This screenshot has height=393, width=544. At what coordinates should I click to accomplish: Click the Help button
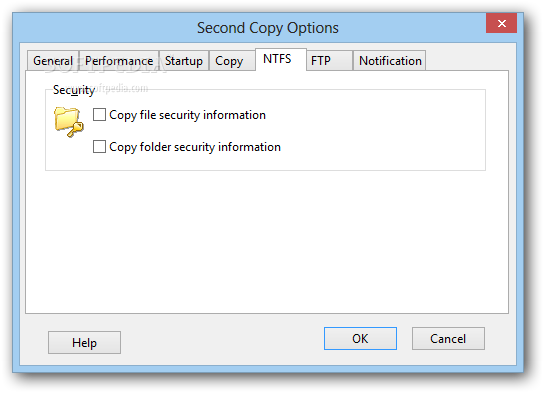tap(84, 342)
